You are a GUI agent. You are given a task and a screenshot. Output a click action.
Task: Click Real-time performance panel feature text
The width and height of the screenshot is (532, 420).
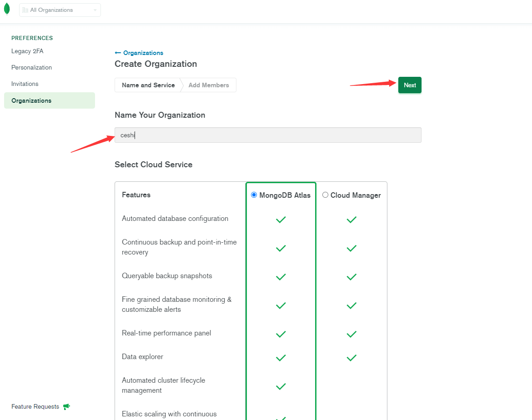(x=166, y=333)
